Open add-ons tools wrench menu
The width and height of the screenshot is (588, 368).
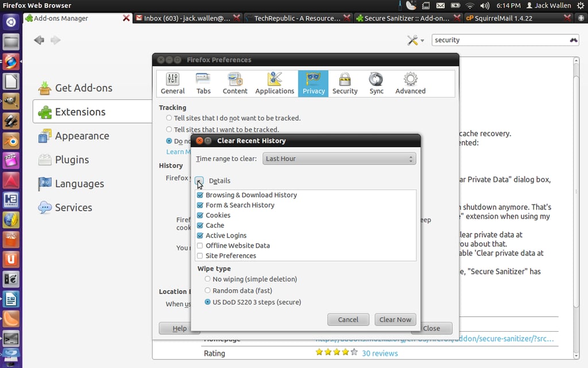click(416, 40)
